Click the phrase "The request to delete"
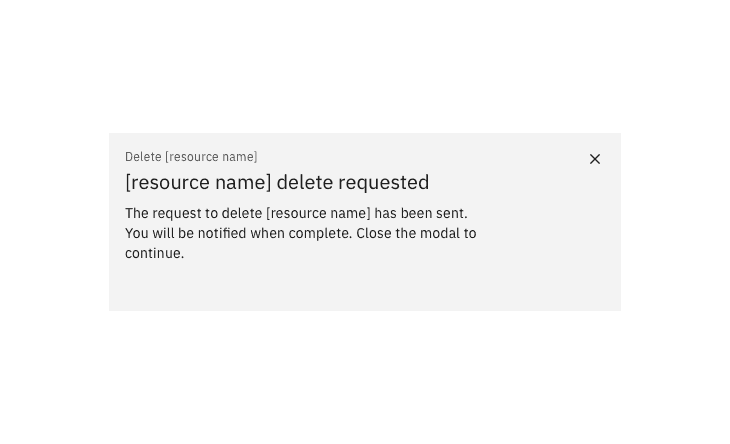This screenshot has width=730, height=444. point(193,213)
